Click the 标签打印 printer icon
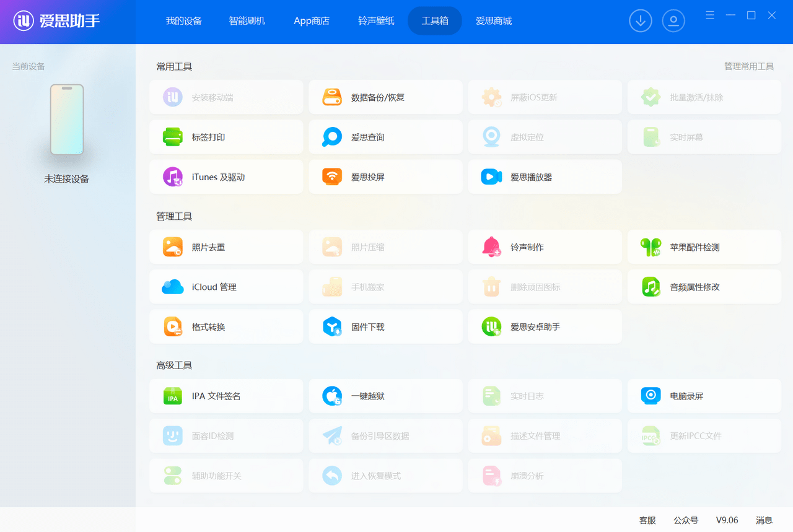 tap(173, 137)
